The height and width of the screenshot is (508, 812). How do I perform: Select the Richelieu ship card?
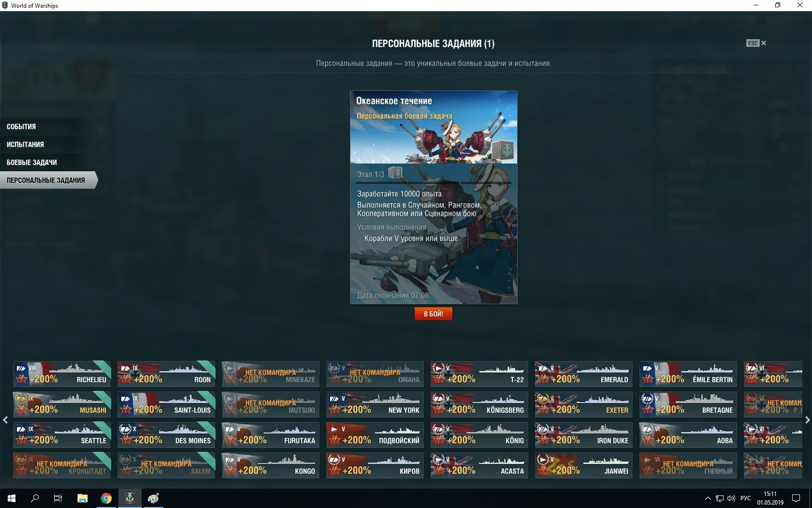point(62,374)
